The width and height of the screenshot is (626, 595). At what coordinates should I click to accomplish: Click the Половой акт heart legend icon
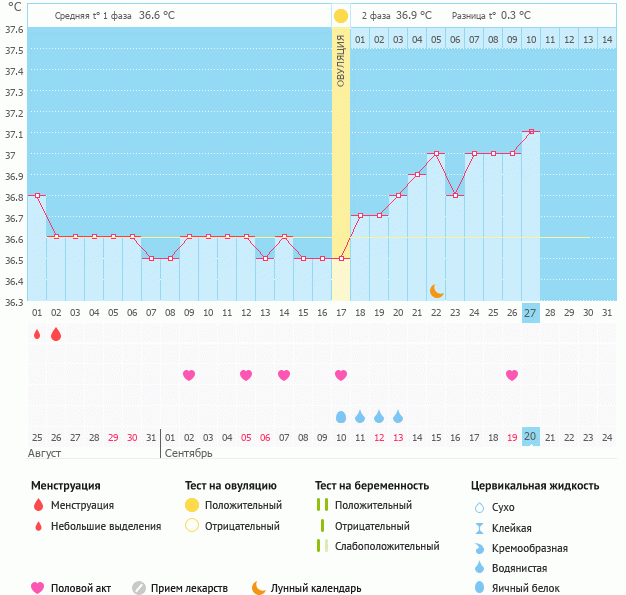tap(38, 588)
